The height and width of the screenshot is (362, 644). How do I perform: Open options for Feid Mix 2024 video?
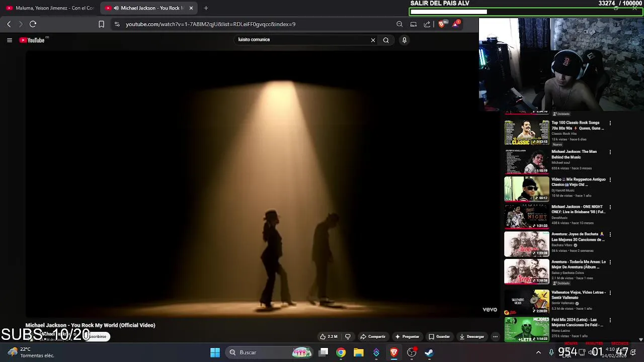[610, 320]
